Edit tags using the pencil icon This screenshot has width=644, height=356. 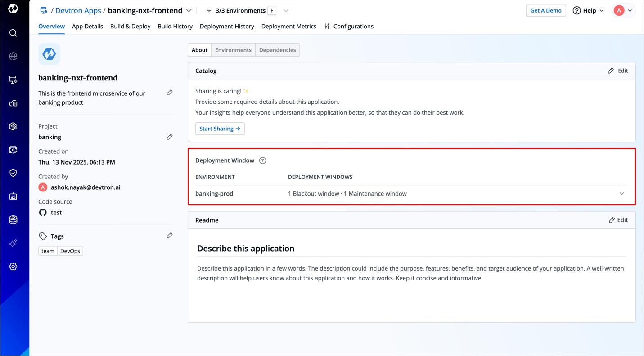(x=170, y=236)
